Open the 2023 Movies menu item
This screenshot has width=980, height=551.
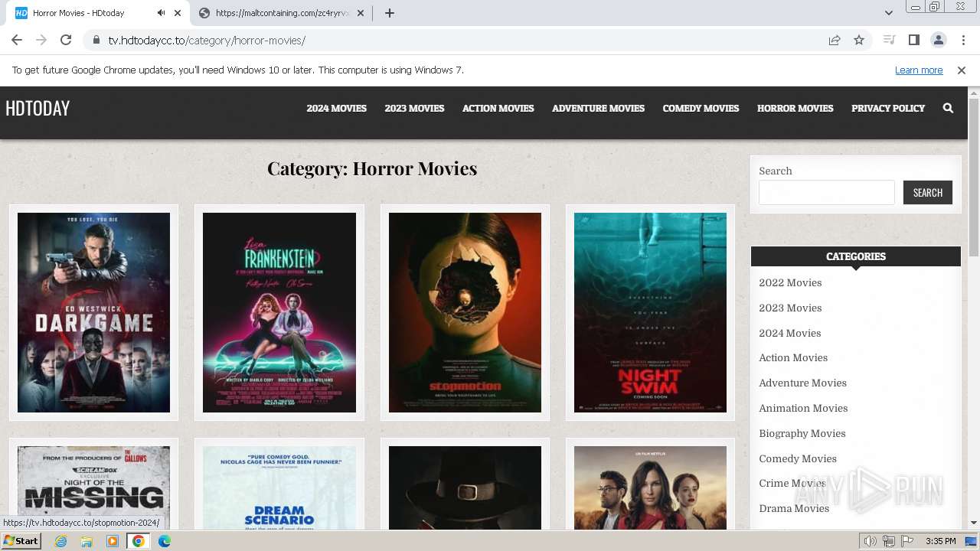point(414,109)
